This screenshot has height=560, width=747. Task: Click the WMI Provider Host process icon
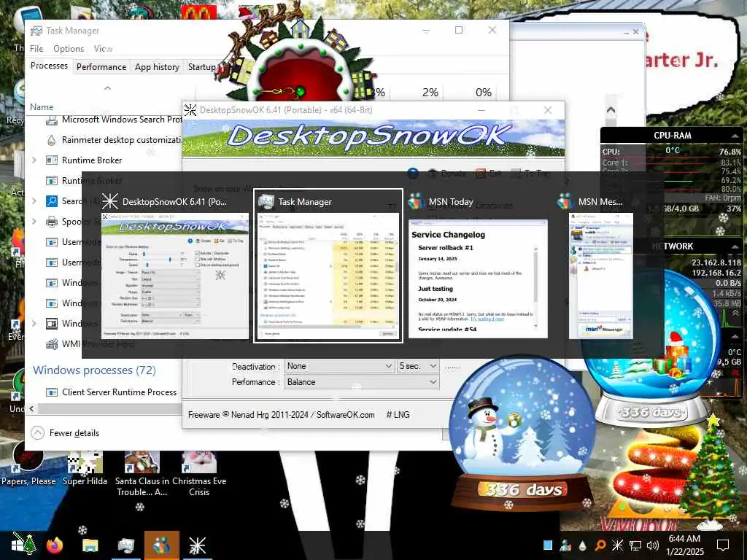52,344
